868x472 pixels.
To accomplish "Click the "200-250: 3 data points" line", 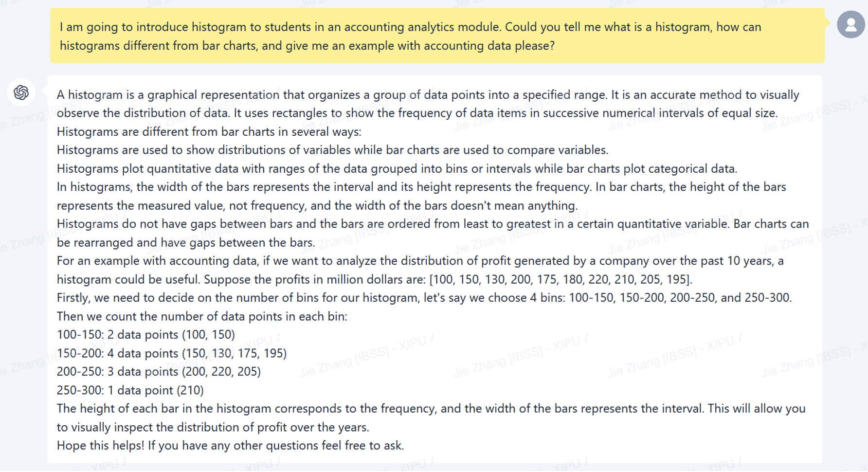I will (159, 372).
